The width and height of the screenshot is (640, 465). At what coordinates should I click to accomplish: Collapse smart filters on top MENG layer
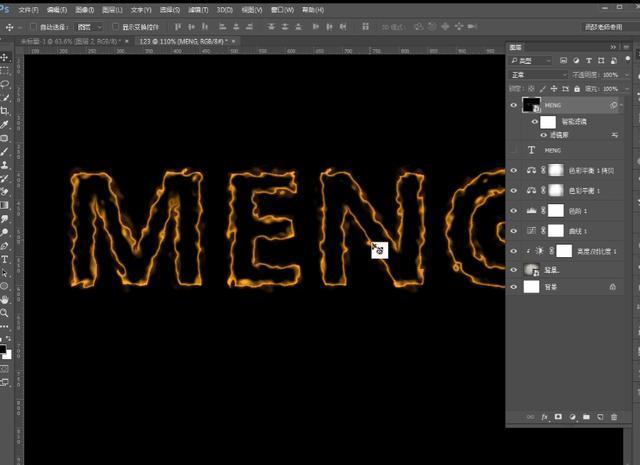[x=621, y=105]
